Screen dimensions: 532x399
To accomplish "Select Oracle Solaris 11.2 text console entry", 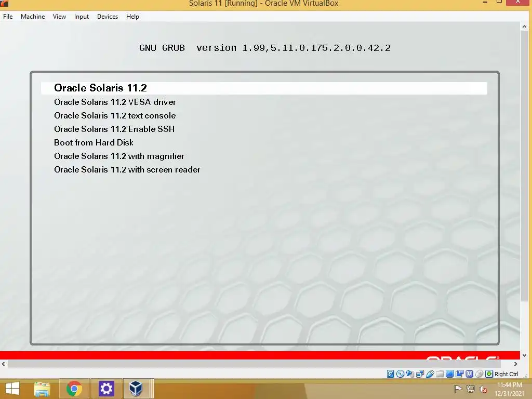I will (x=115, y=115).
